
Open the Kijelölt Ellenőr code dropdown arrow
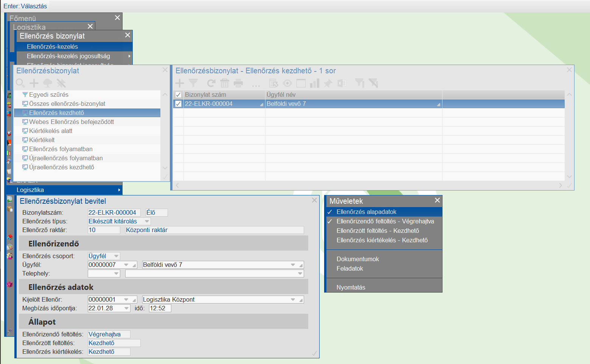click(x=126, y=299)
